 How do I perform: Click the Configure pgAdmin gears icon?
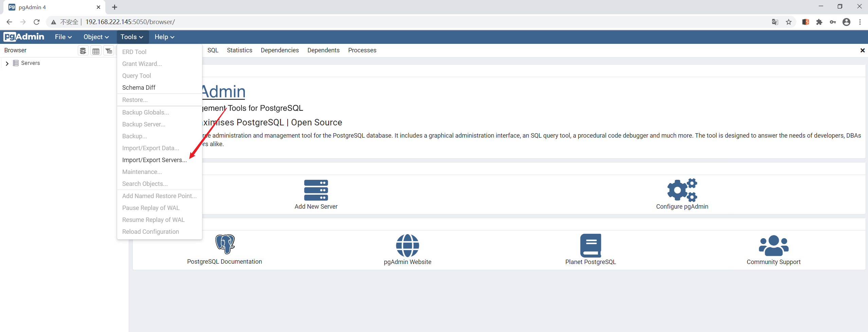(682, 190)
